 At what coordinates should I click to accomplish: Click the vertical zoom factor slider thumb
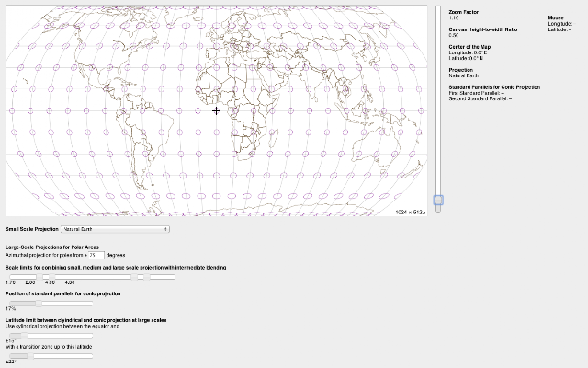click(x=438, y=201)
